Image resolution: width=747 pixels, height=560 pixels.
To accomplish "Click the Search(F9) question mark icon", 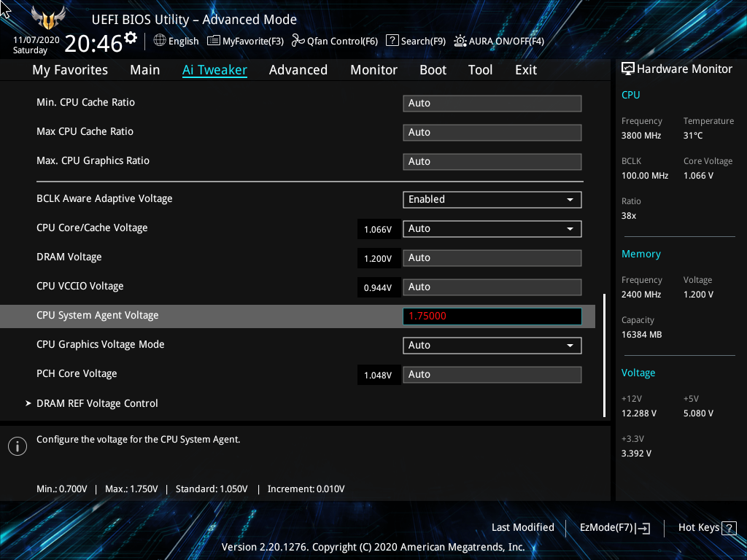I will click(392, 41).
